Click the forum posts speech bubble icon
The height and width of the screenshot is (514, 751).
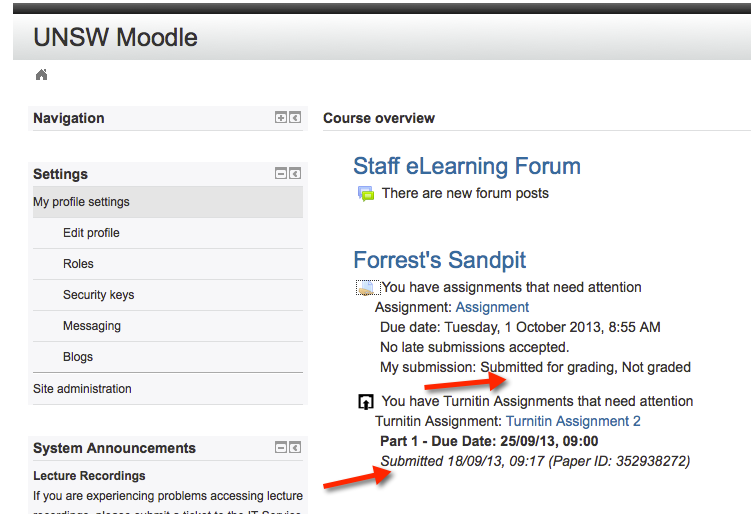[x=366, y=194]
